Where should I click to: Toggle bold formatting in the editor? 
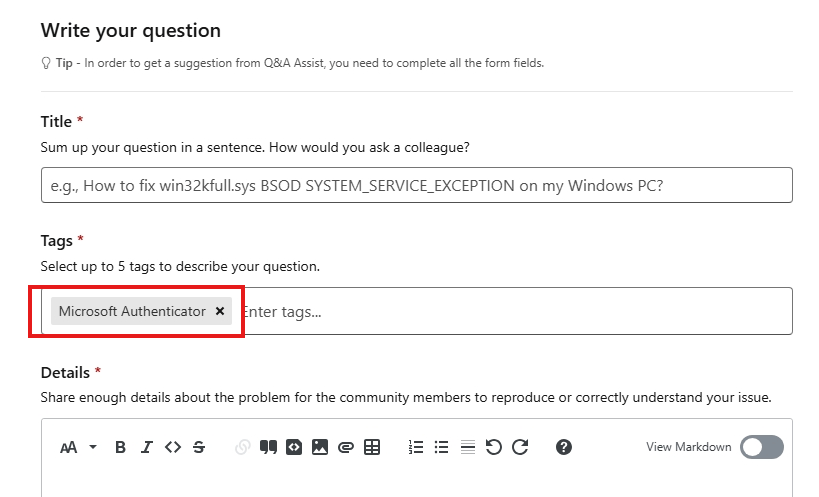120,447
